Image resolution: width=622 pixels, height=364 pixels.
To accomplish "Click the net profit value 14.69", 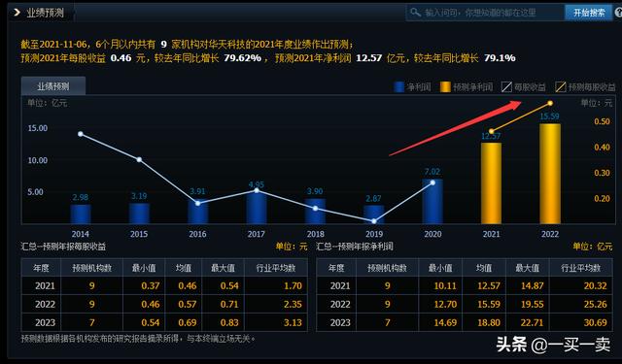I will point(445,323).
